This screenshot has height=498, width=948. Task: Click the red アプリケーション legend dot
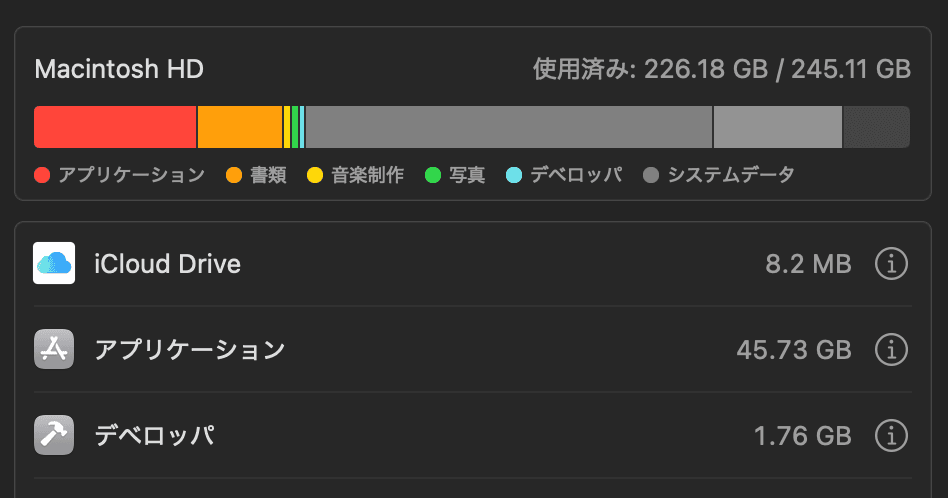42,176
